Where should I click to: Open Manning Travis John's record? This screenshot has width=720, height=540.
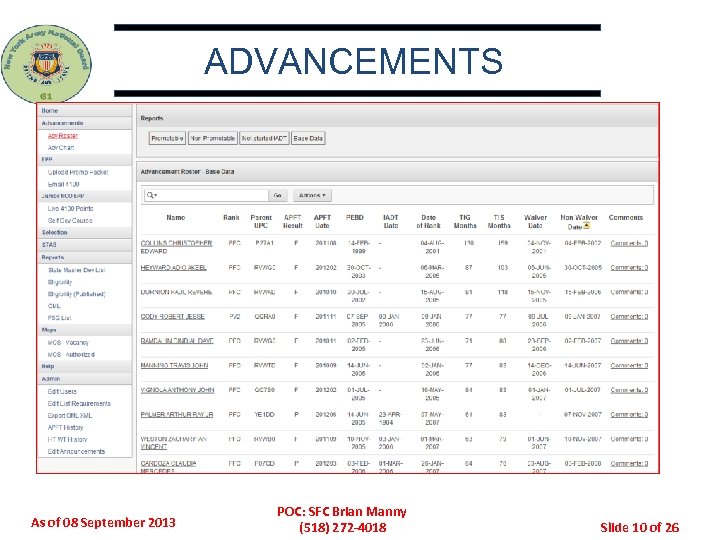174,366
